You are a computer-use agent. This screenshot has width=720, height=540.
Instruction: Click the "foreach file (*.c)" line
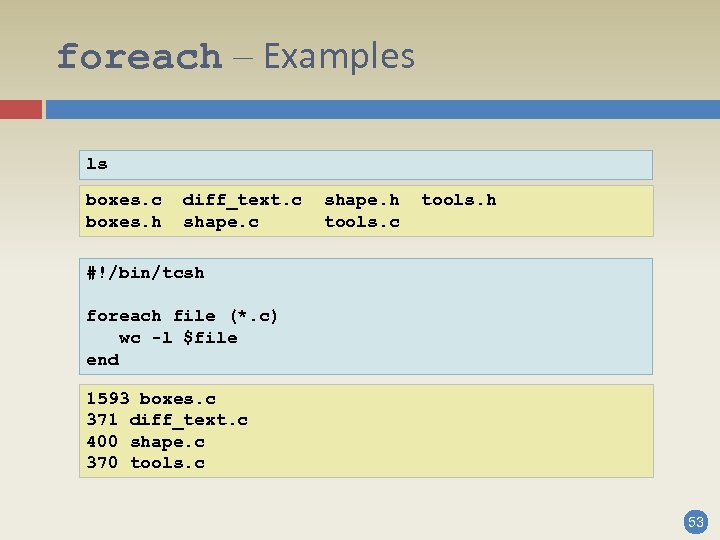click(x=182, y=316)
